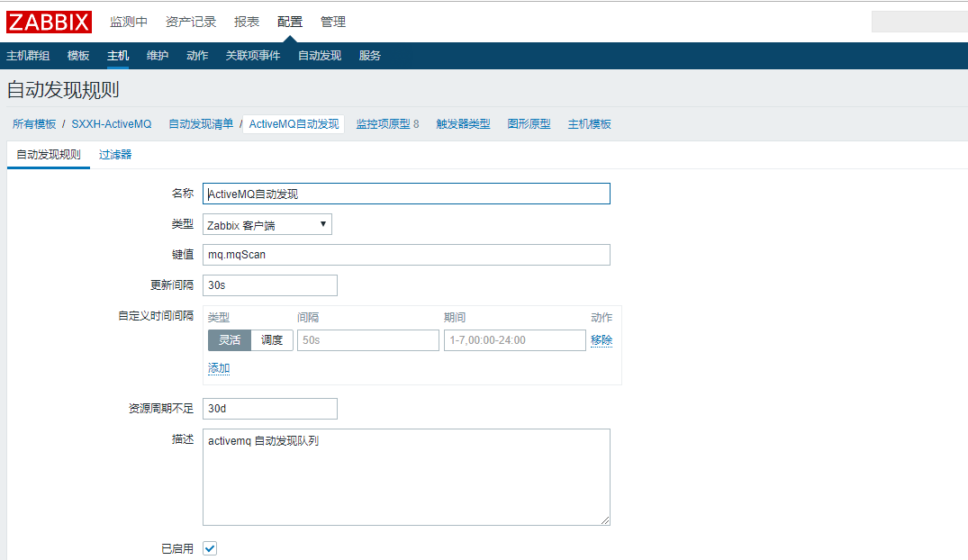The width and height of the screenshot is (968, 560).
Task: Click the 自动发现规则 page heading
Action: coord(63,90)
